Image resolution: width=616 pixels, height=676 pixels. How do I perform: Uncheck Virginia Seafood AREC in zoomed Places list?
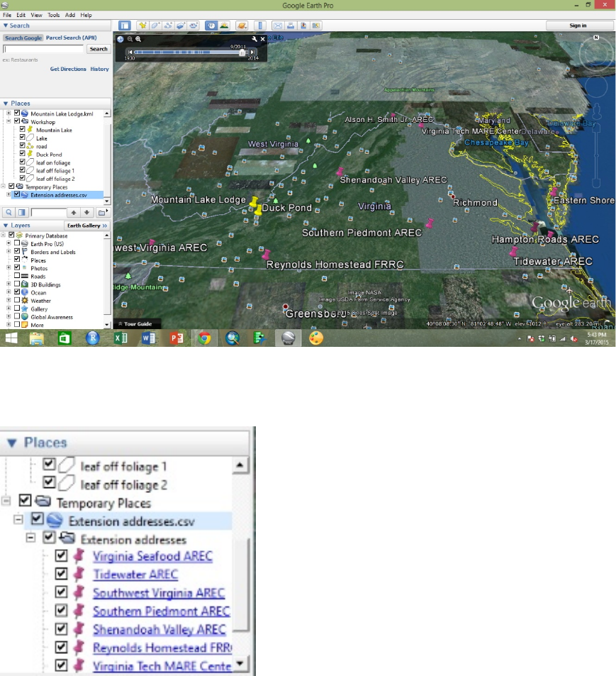(61, 555)
